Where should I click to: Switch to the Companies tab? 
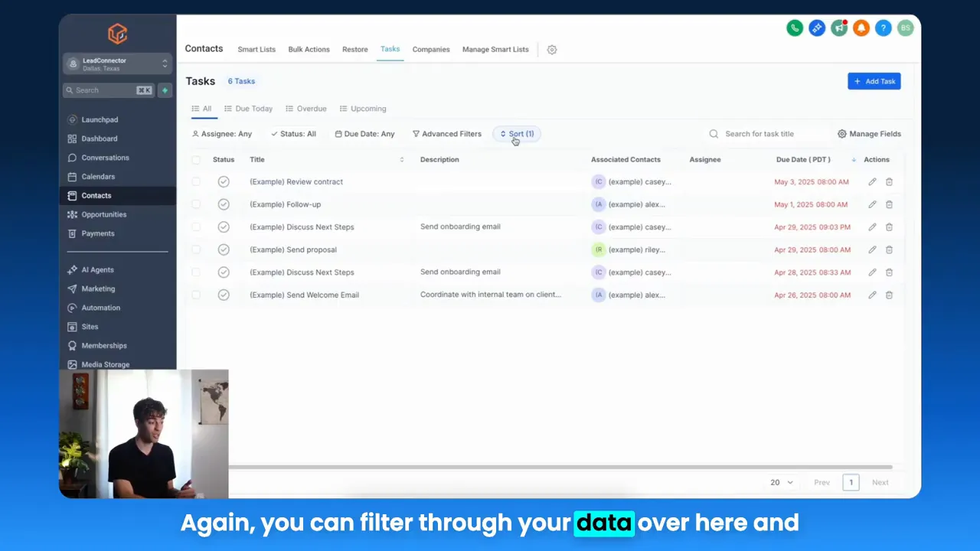click(x=430, y=49)
